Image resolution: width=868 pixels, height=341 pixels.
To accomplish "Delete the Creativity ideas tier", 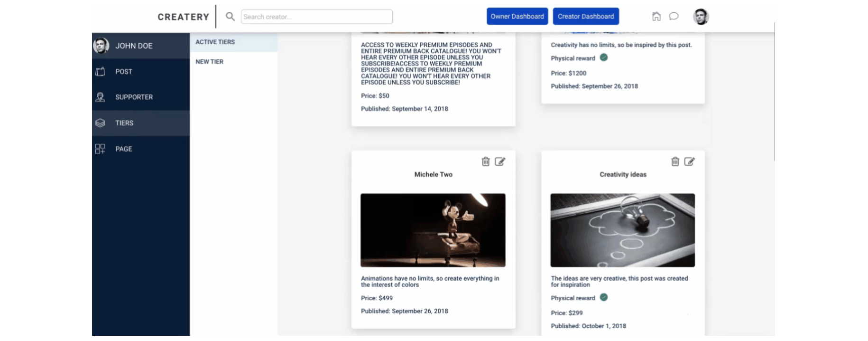I will coord(675,161).
